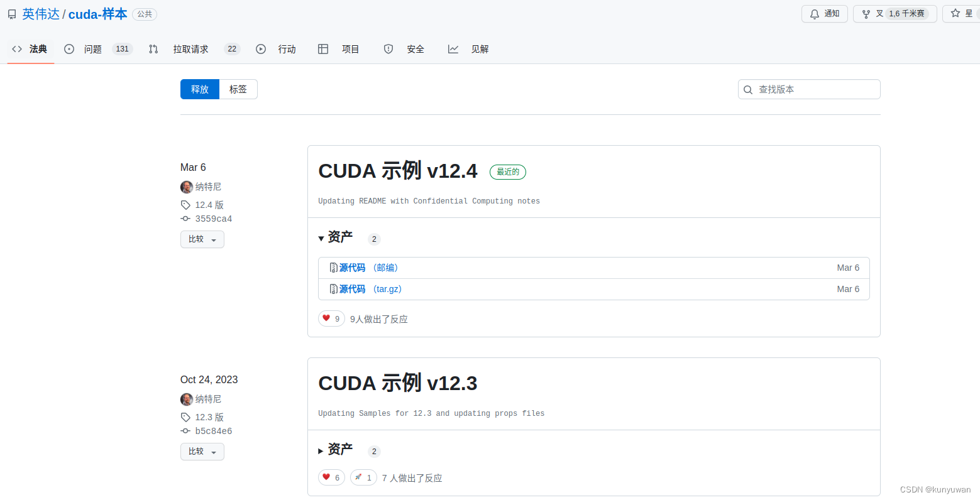This screenshot has width=980, height=500.
Task: Open the 见解 insights tab
Action: click(468, 49)
